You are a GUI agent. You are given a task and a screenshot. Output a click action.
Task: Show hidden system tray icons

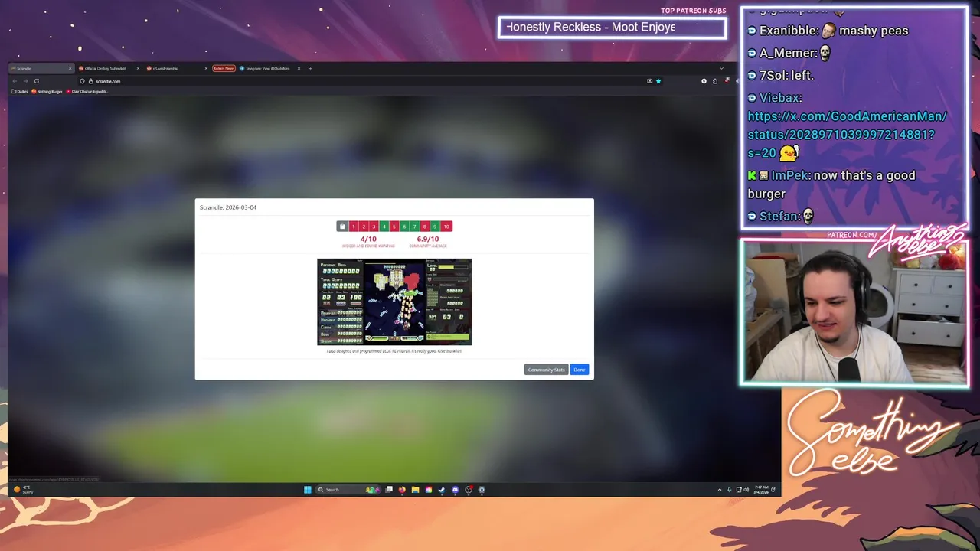point(720,490)
